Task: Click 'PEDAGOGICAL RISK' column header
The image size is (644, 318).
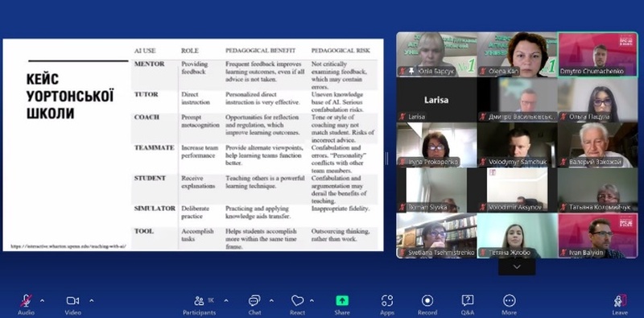Action: tap(341, 51)
